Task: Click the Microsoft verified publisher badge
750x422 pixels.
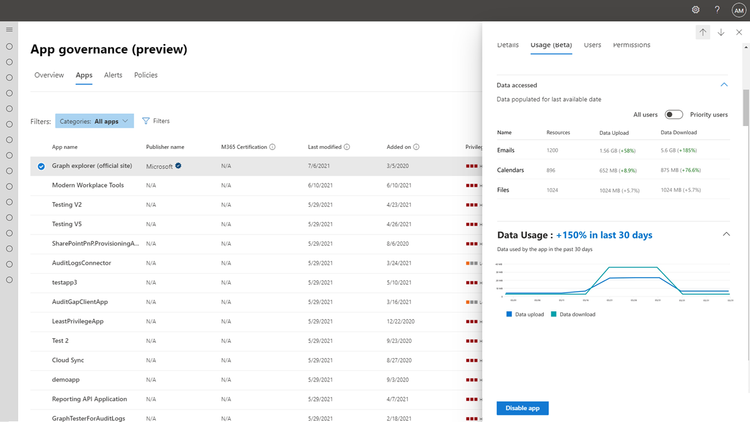Action: point(178,166)
